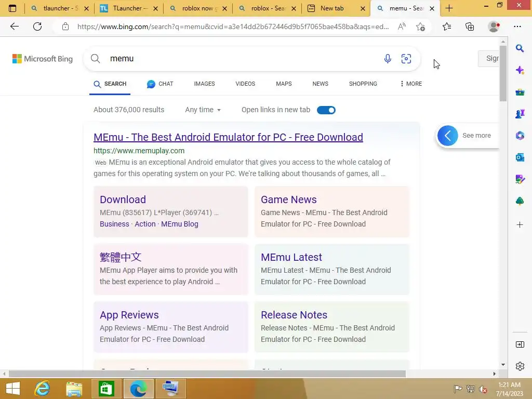The height and width of the screenshot is (399, 532).
Task: Toggle vertical tabs action menu icon
Action: 12,8
